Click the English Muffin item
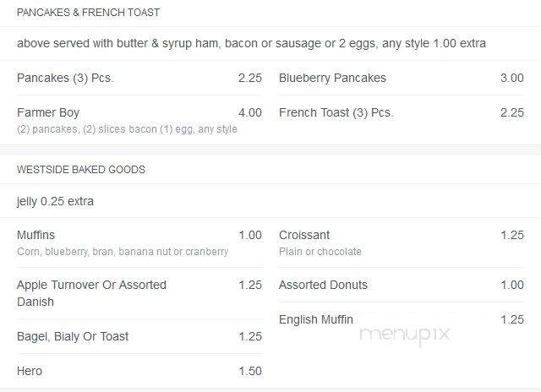This screenshot has width=541, height=392. pyautogui.click(x=316, y=319)
